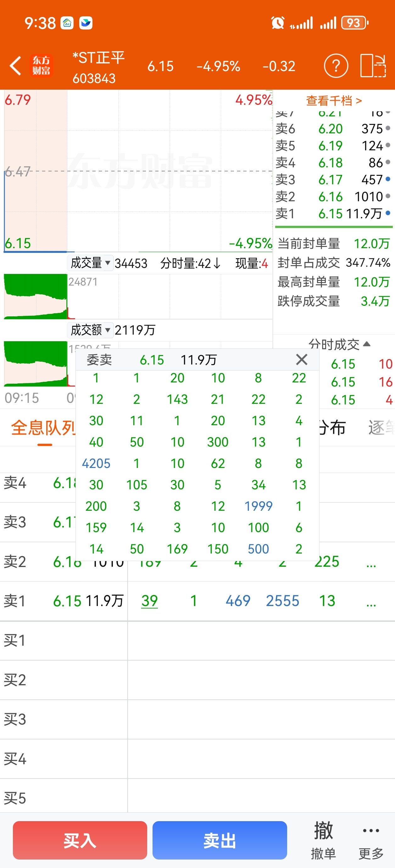This screenshot has height=868, width=395.
Task: Select the 卖3 6.17 row with 457
Action: coord(333,180)
